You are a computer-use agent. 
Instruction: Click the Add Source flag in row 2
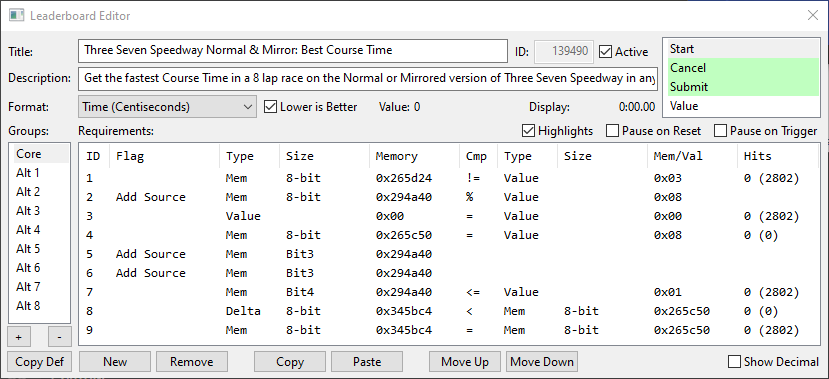151,197
